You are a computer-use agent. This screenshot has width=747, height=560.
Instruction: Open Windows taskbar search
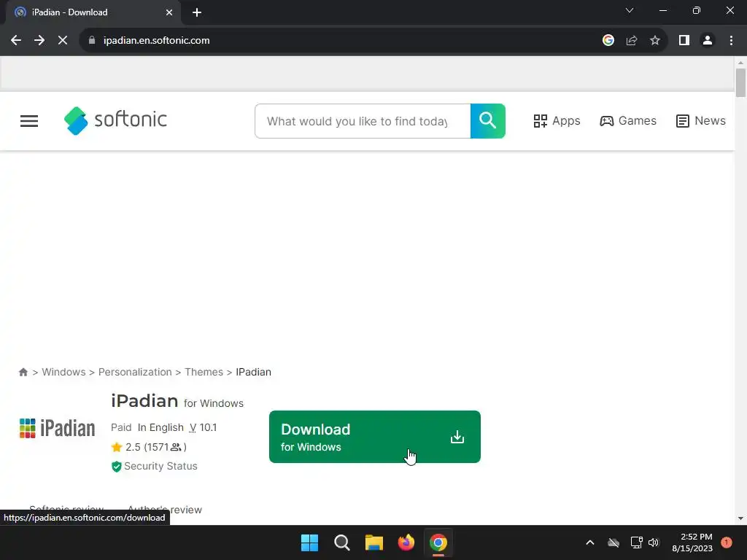coord(341,542)
